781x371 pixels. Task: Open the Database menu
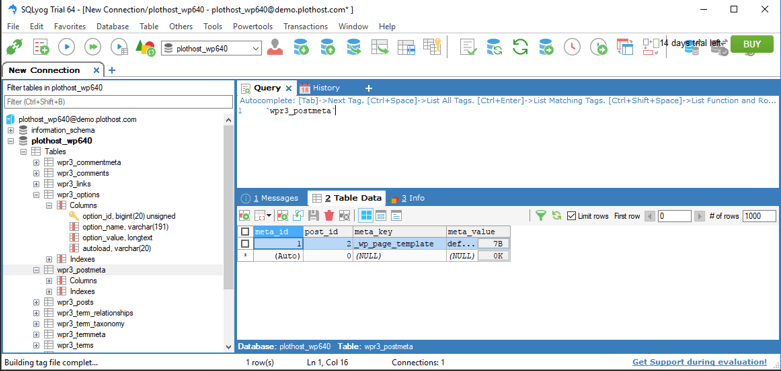[x=113, y=26]
